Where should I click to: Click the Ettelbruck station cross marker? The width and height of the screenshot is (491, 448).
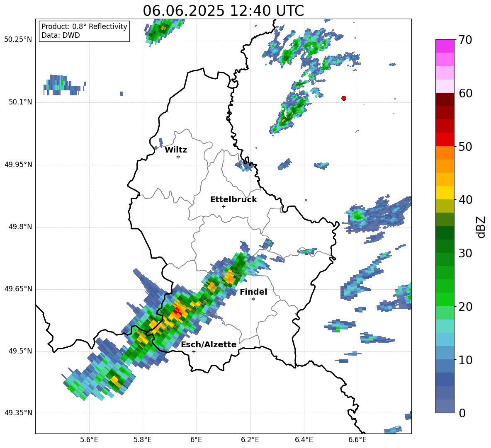pyautogui.click(x=224, y=206)
